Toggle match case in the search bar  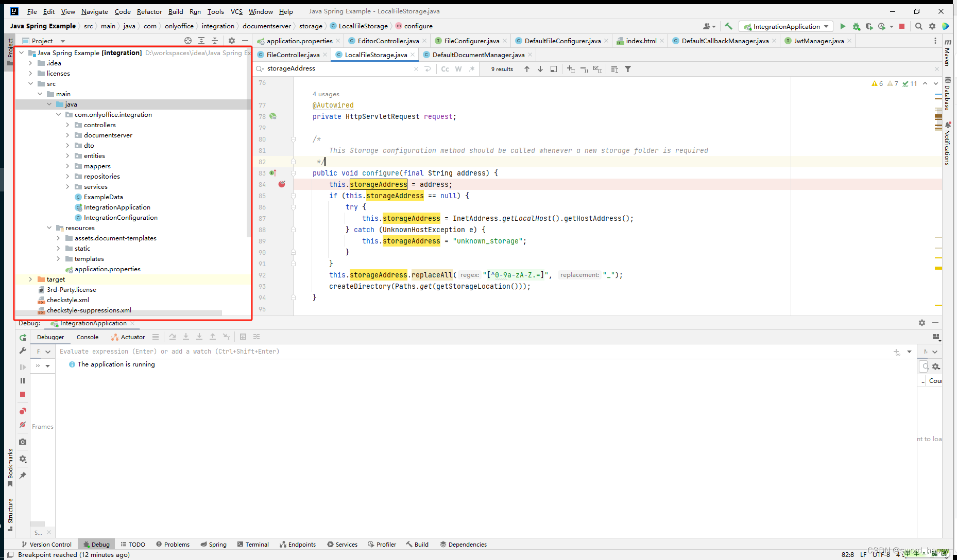445,68
